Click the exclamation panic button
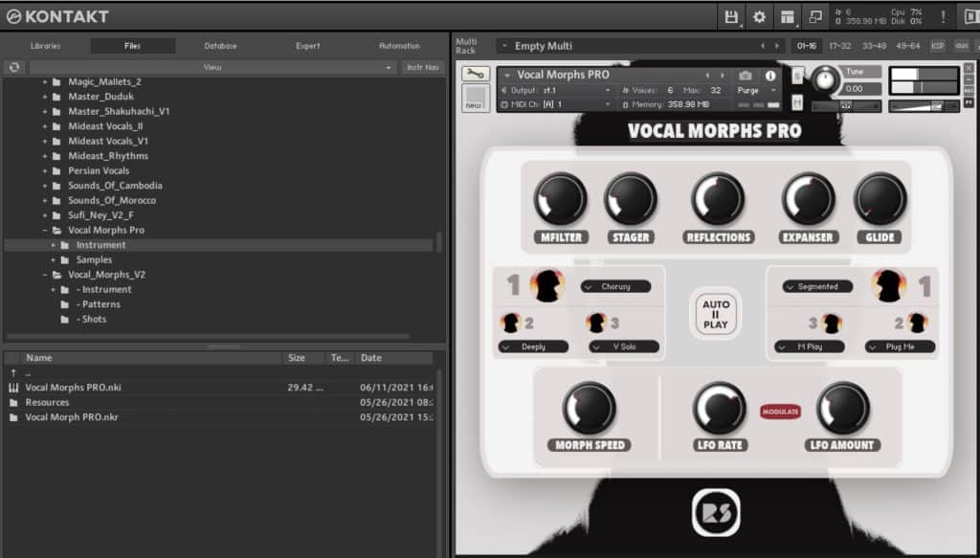This screenshot has width=980, height=558. pyautogui.click(x=943, y=17)
